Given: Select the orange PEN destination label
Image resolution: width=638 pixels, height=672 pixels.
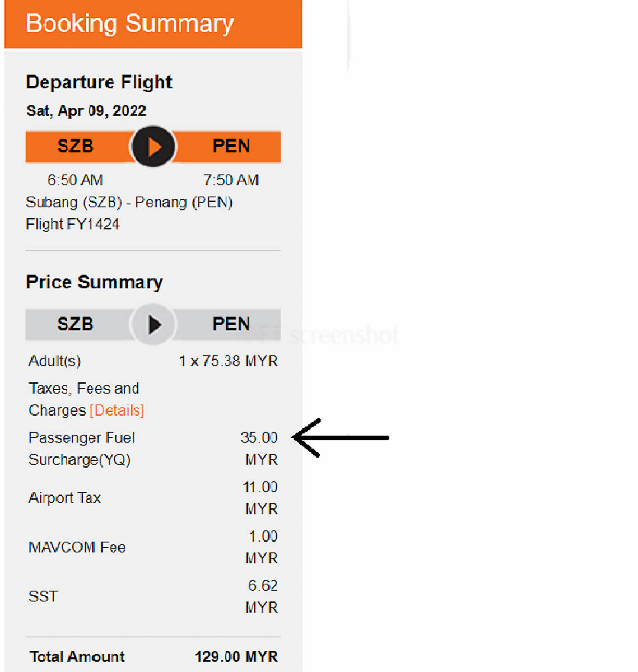Looking at the screenshot, I should [x=231, y=147].
